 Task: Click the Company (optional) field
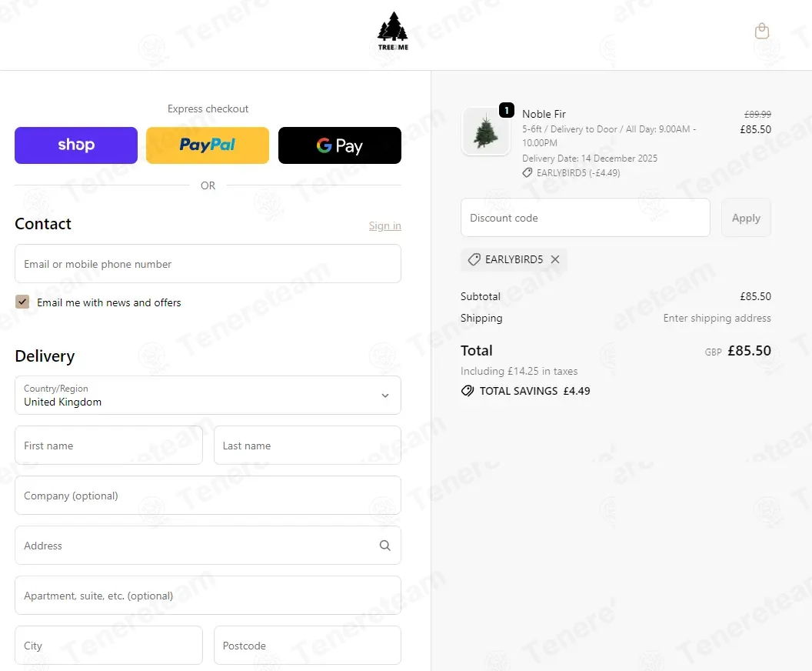click(x=208, y=496)
